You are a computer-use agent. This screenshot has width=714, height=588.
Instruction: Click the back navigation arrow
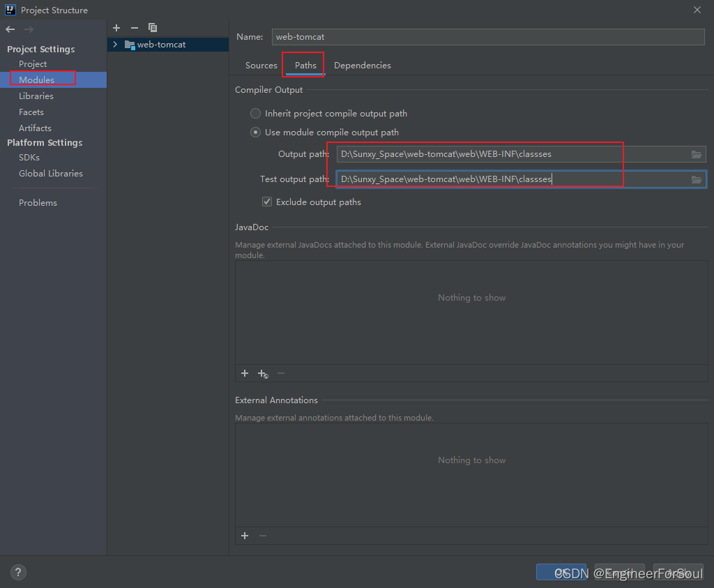[10, 29]
